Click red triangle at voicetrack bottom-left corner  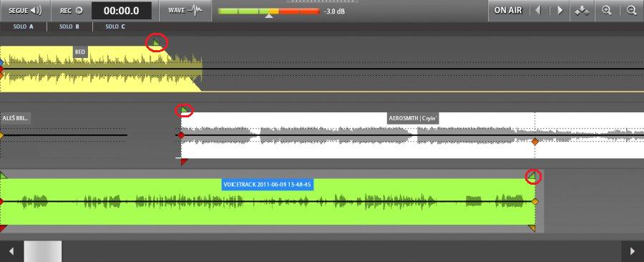pyautogui.click(x=4, y=228)
